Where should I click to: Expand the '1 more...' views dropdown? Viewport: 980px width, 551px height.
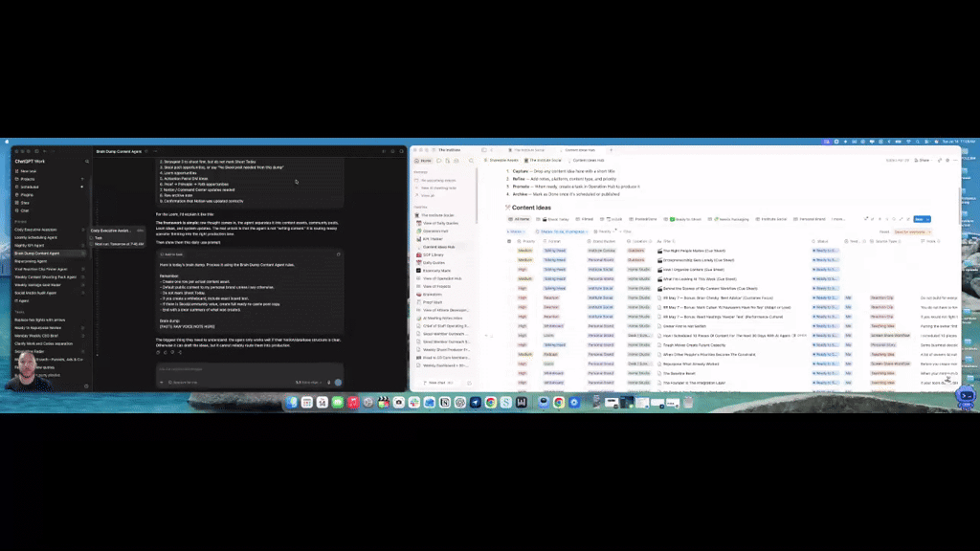(837, 219)
